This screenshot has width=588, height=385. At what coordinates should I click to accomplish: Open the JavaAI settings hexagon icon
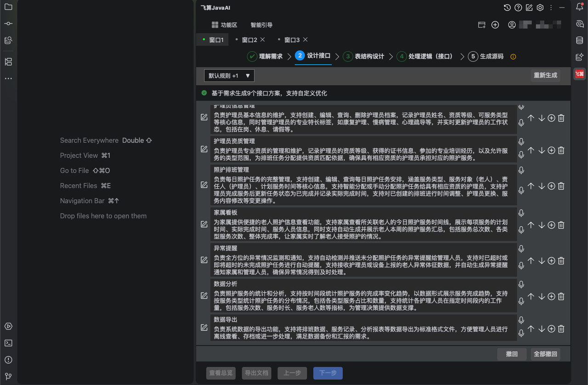pyautogui.click(x=540, y=8)
